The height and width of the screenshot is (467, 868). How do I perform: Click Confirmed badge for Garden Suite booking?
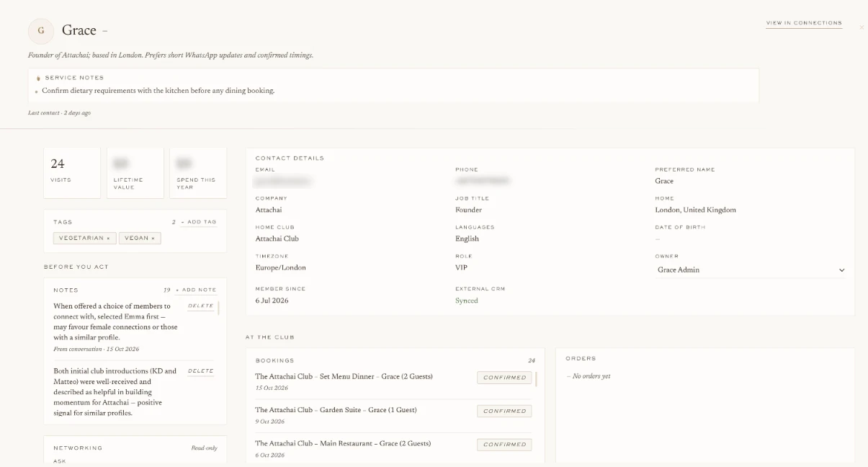pos(504,411)
